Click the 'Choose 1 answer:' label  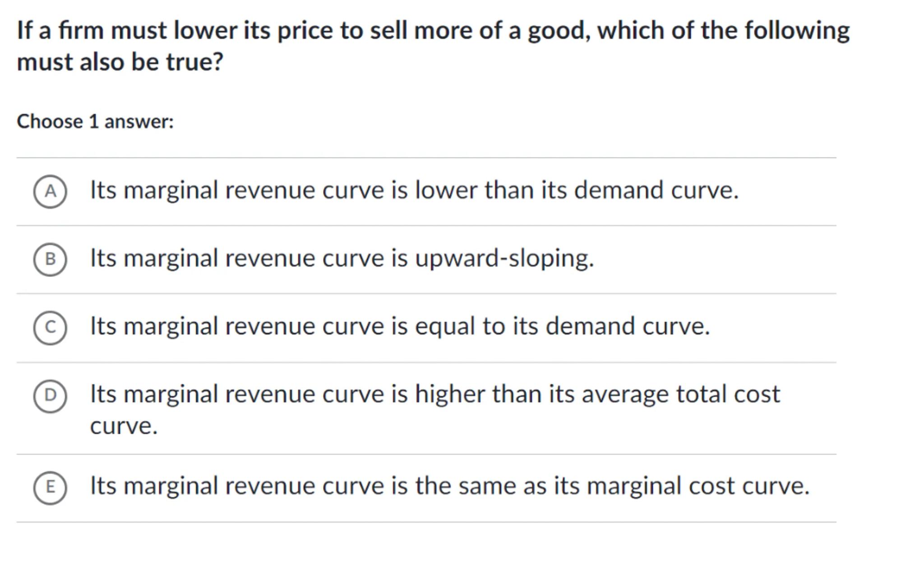[95, 121]
